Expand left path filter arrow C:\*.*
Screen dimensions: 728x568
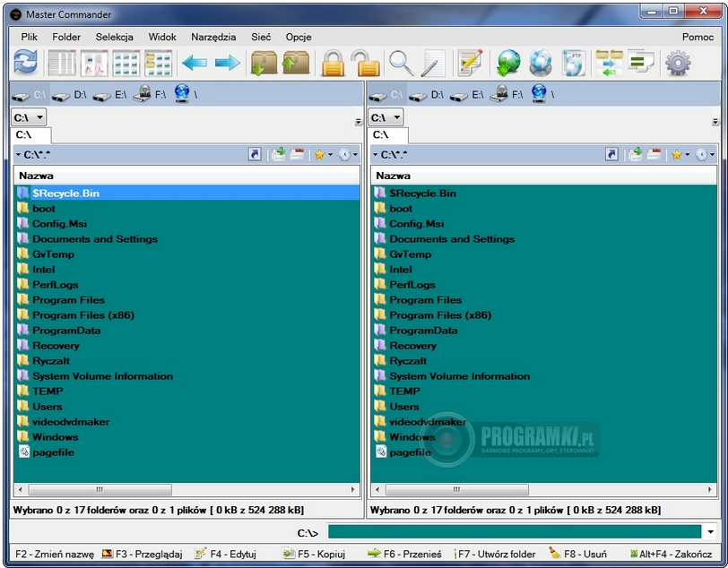(x=18, y=154)
